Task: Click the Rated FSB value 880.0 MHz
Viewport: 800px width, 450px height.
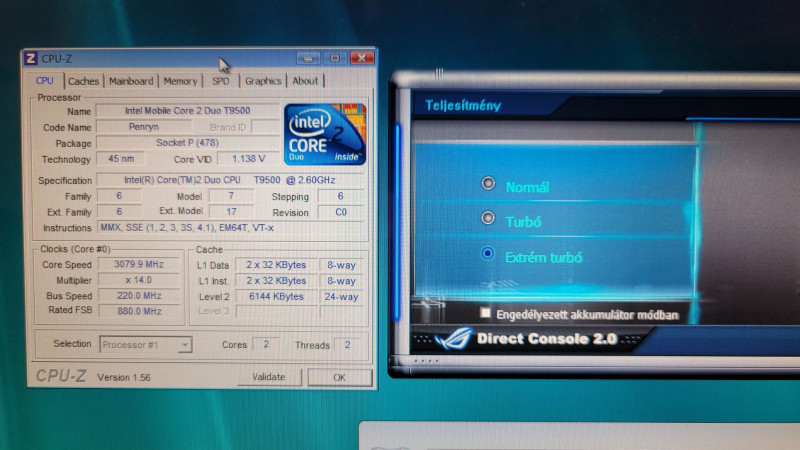Action: pyautogui.click(x=139, y=311)
